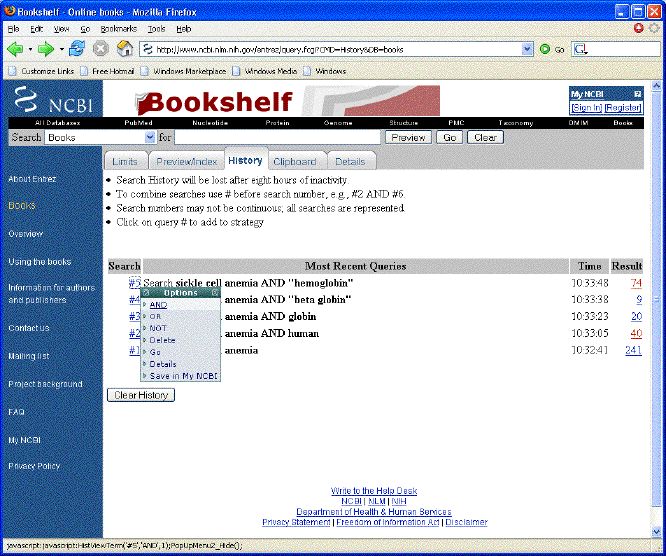666x556 pixels.
Task: Reload the page with the refresh icon
Action: 79,48
